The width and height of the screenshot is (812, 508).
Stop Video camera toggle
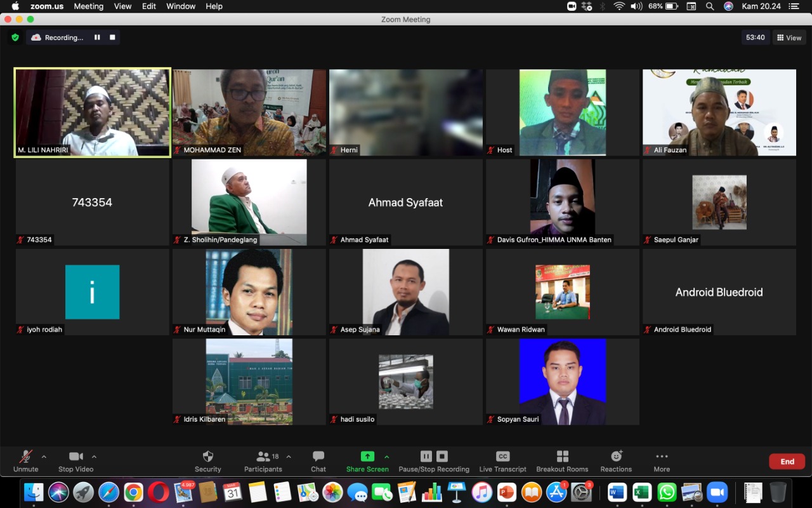[75, 461]
